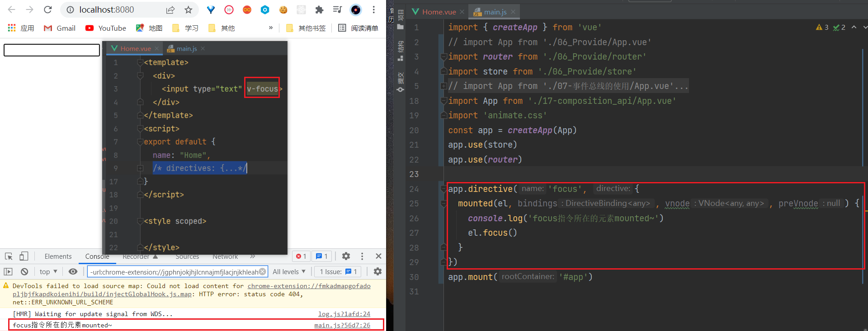Show more DevTools tabs
868x331 pixels.
click(253, 256)
